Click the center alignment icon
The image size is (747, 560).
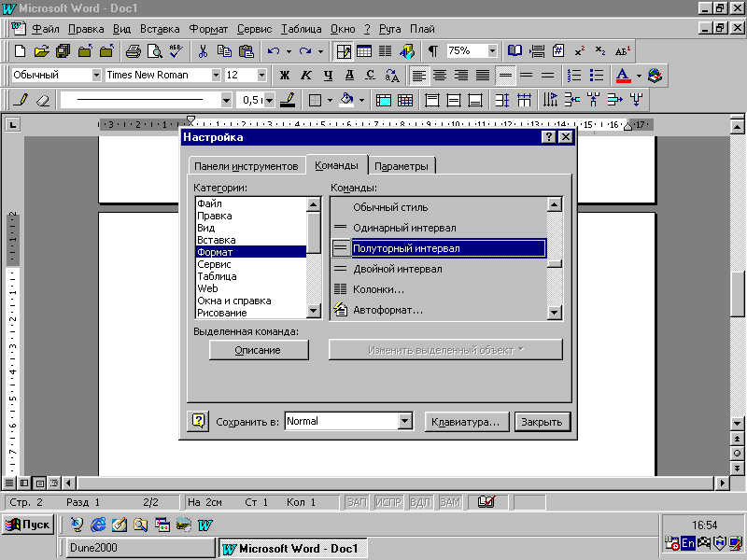439,75
